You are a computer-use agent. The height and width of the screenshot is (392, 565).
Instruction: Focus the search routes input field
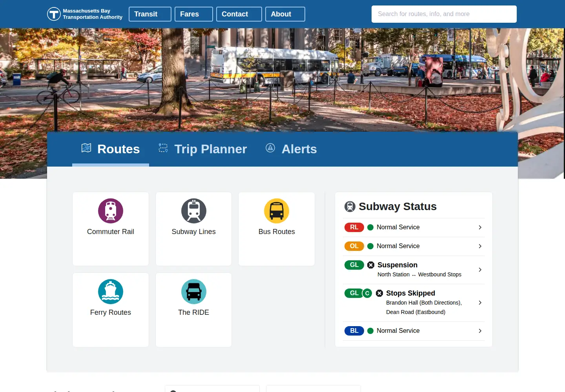[x=444, y=14]
